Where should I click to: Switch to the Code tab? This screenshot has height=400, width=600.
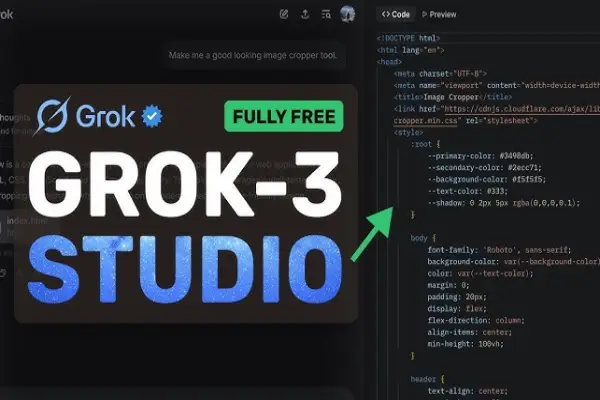[x=396, y=15]
